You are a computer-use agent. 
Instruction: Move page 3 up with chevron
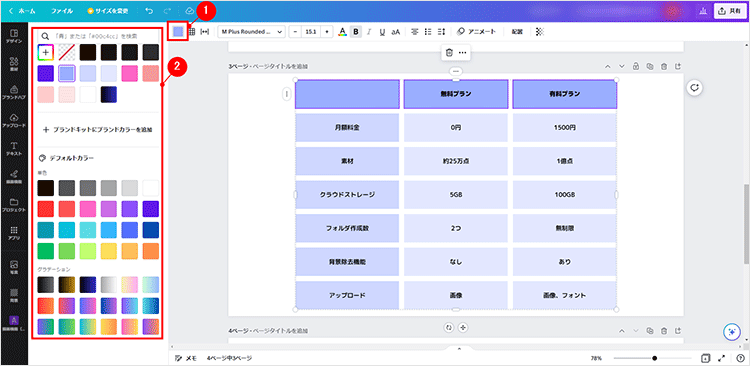coord(607,66)
